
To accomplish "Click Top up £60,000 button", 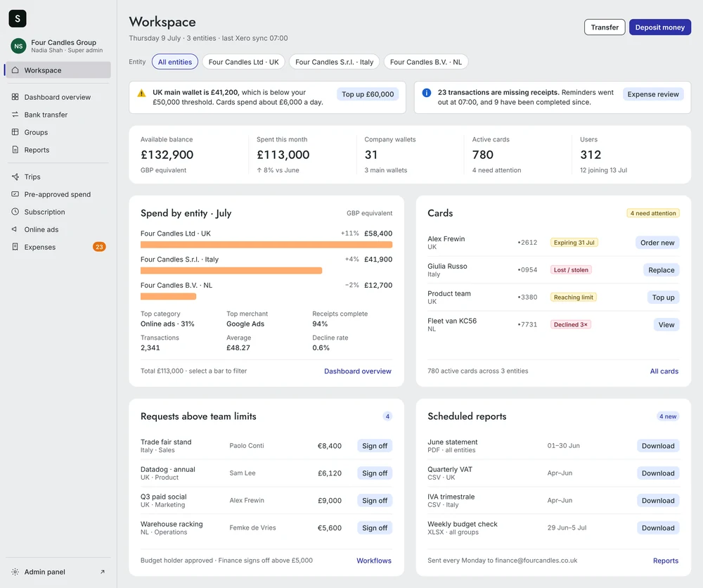I will coord(368,94).
